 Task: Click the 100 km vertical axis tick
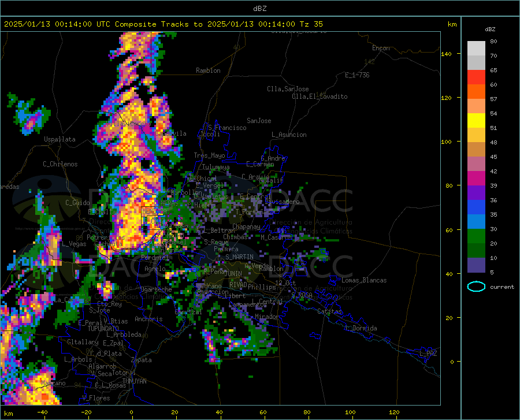coord(446,142)
